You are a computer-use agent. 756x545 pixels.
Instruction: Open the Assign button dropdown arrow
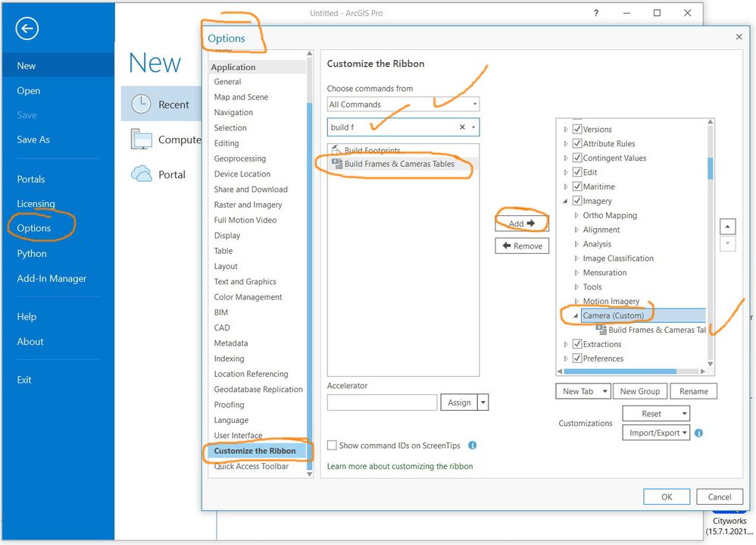(483, 402)
